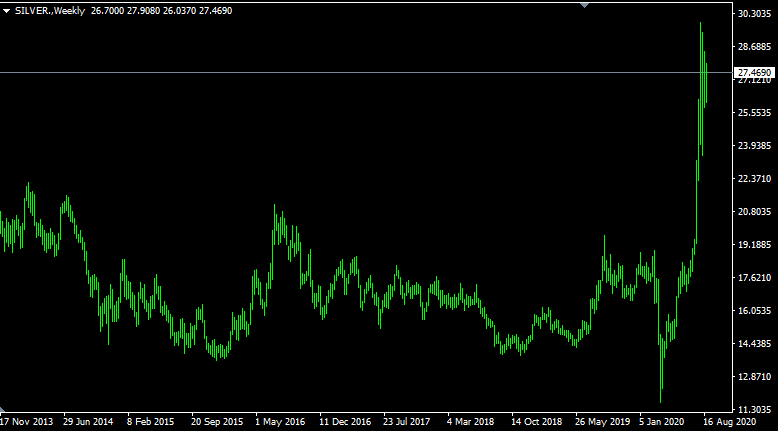Click the 20.8035 price axis label
Screen dimensions: 778x431
(x=754, y=212)
